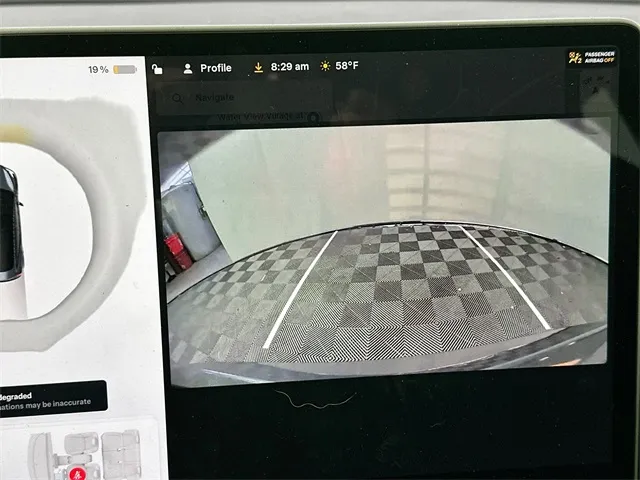This screenshot has height=480, width=640.
Task: Open the 58°F temperature display
Action: pyautogui.click(x=347, y=66)
